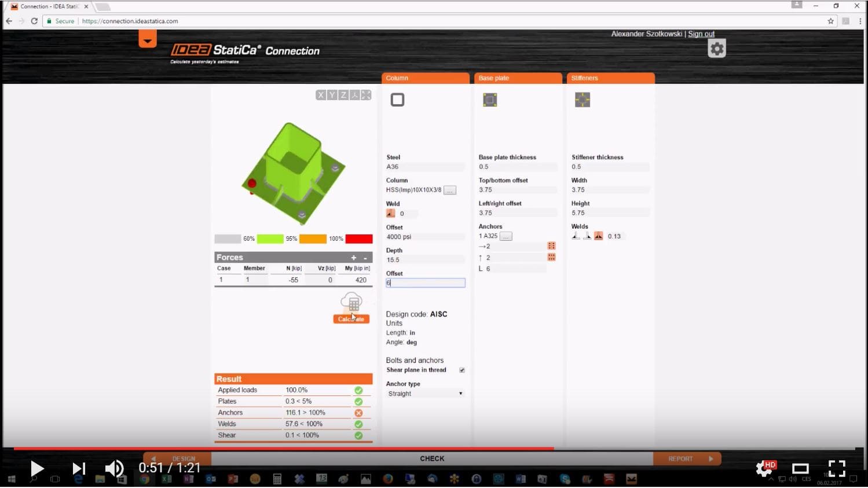This screenshot has width=868, height=488.
Task: Run Calculate button
Action: [x=351, y=319]
